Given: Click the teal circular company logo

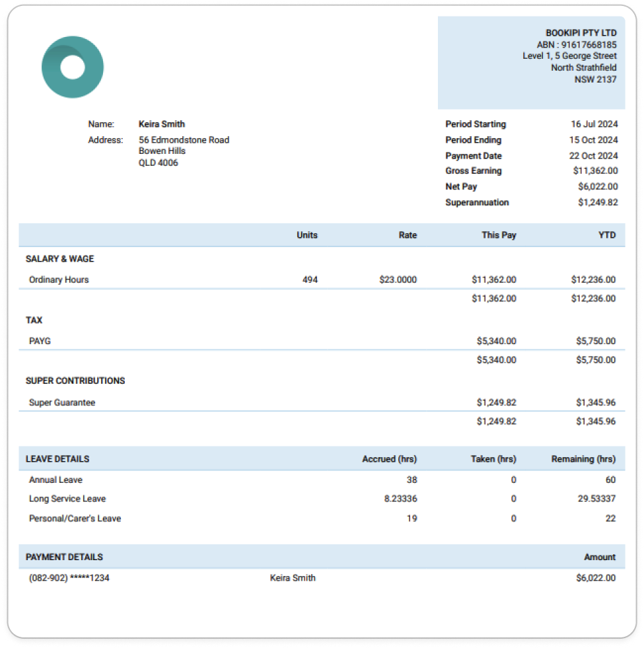Looking at the screenshot, I should tap(73, 66).
